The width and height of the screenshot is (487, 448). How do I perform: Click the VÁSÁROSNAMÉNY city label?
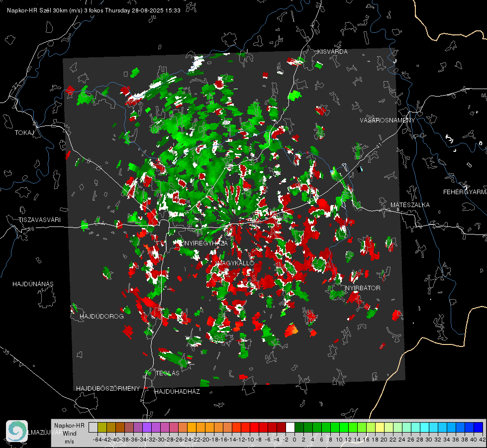coord(388,120)
